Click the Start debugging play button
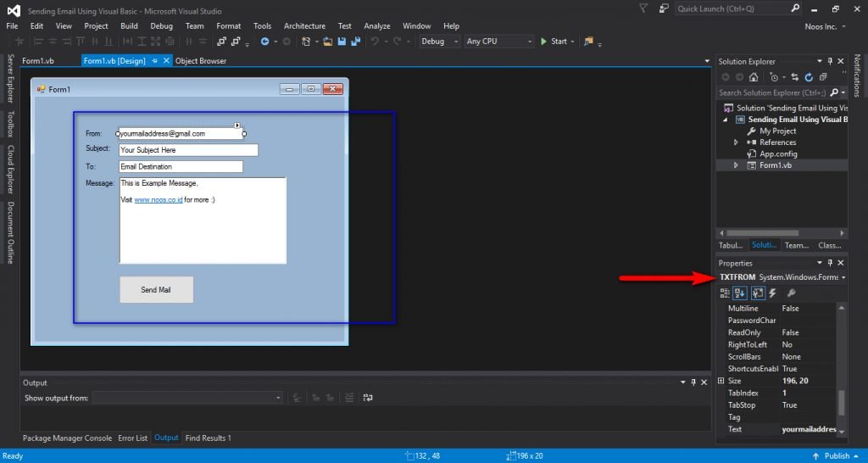Viewport: 868px width, 463px height. pos(543,42)
